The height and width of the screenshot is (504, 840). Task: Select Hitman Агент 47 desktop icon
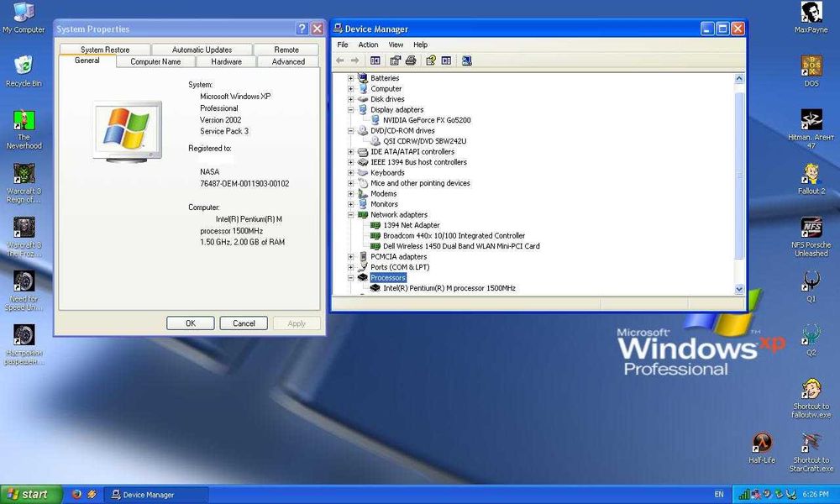point(811,129)
